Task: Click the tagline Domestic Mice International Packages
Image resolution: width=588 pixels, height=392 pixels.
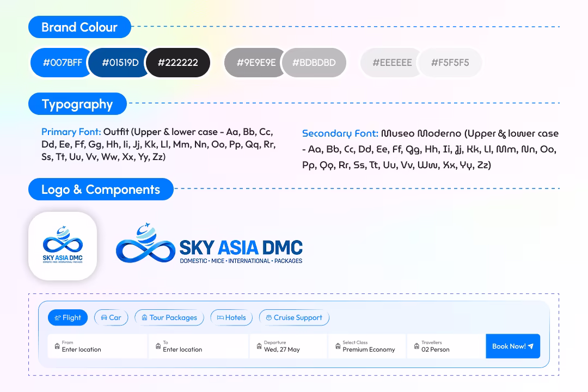Action: [241, 261]
